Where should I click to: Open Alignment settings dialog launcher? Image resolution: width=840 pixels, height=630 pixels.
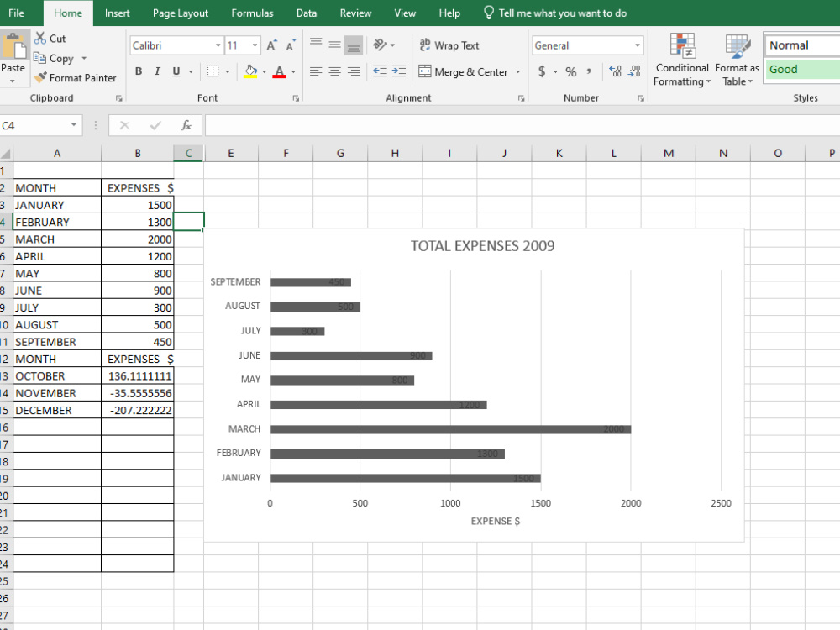pyautogui.click(x=521, y=98)
